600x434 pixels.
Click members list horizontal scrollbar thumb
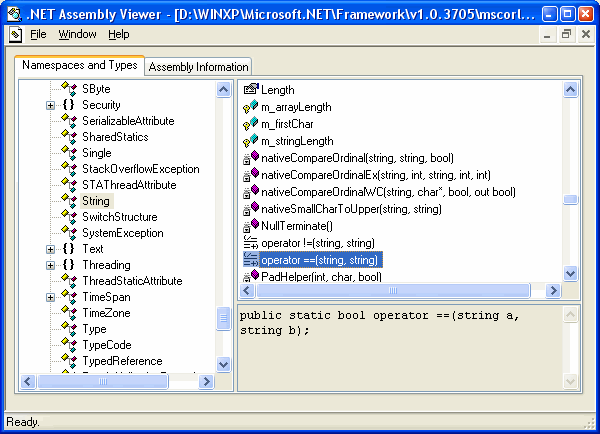pyautogui.click(x=393, y=291)
